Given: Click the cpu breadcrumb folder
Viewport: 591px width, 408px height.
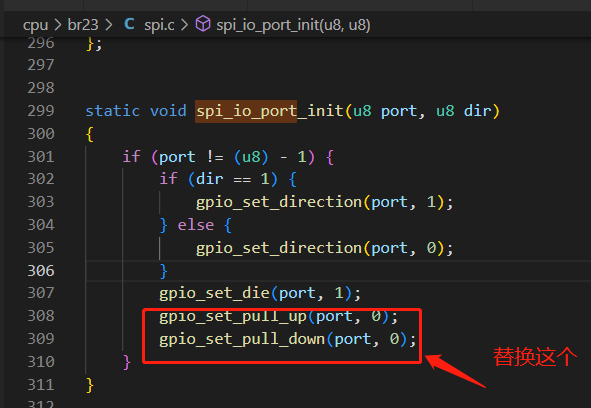Looking at the screenshot, I should (x=35, y=25).
